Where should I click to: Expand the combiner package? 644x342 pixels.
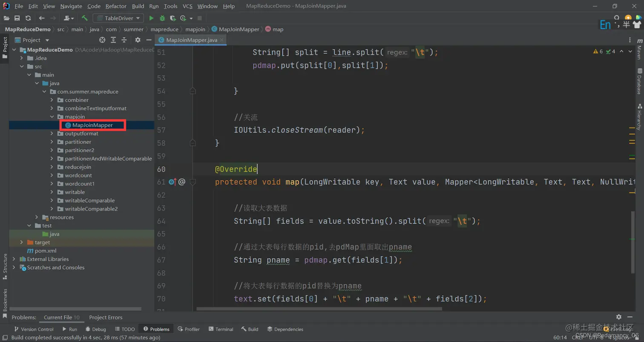click(52, 100)
